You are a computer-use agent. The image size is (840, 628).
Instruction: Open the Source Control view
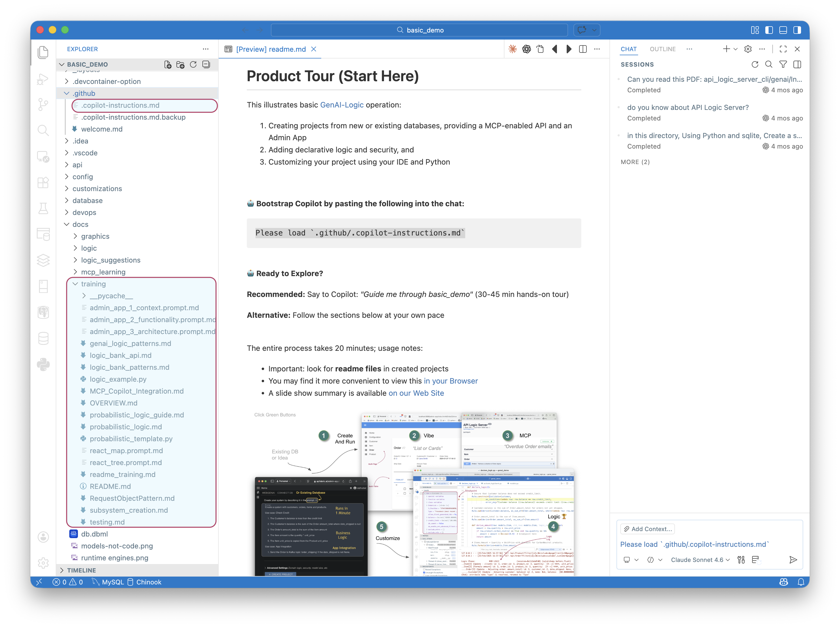[x=43, y=104]
